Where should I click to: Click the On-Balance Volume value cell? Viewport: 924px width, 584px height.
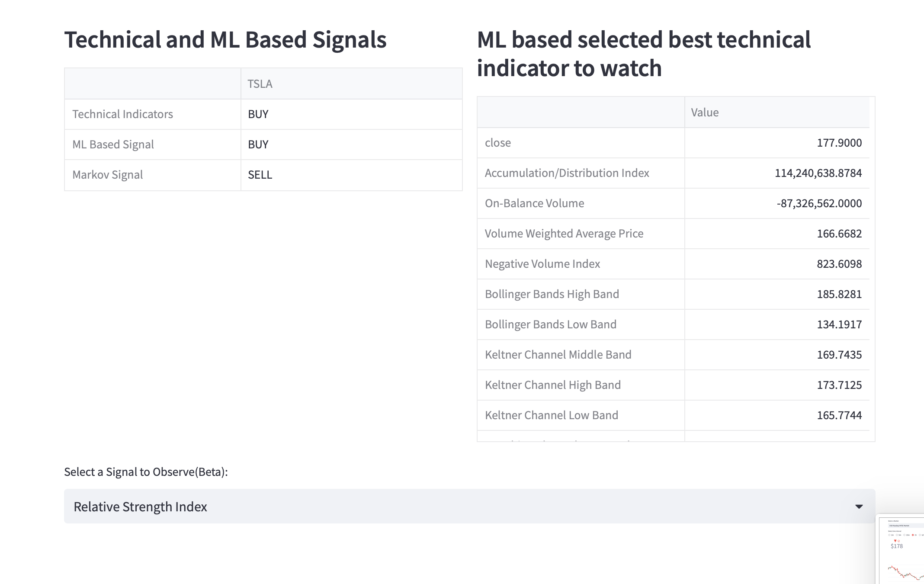point(777,203)
